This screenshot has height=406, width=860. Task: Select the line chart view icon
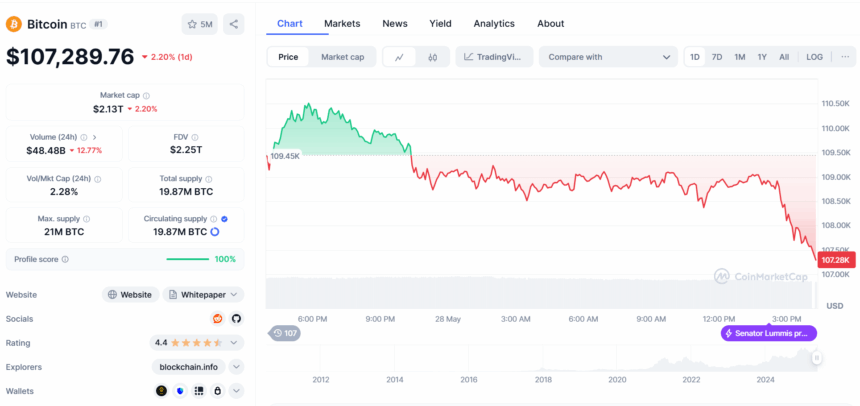pyautogui.click(x=400, y=57)
